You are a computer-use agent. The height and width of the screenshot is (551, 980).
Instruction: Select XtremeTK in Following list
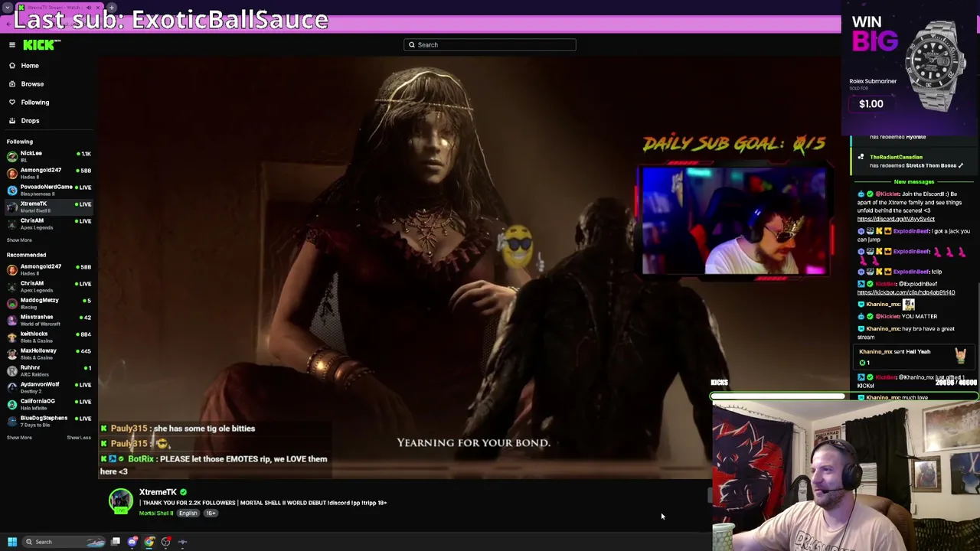point(49,207)
